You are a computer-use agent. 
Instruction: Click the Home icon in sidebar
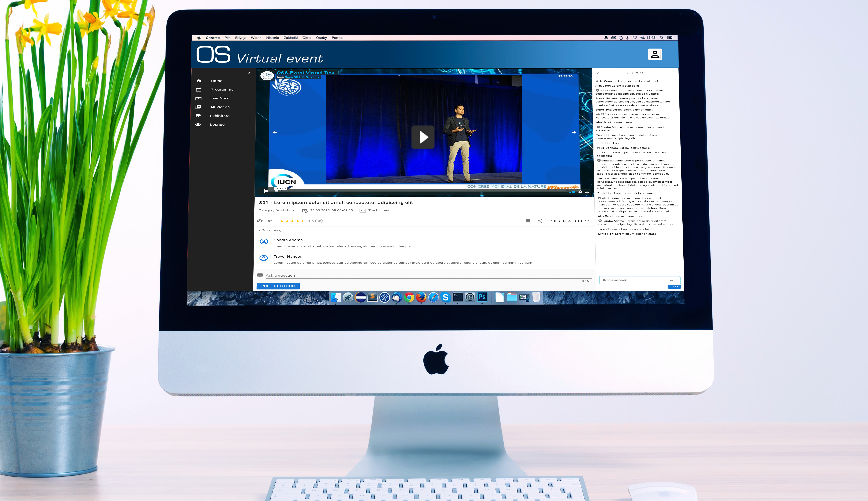(x=199, y=81)
